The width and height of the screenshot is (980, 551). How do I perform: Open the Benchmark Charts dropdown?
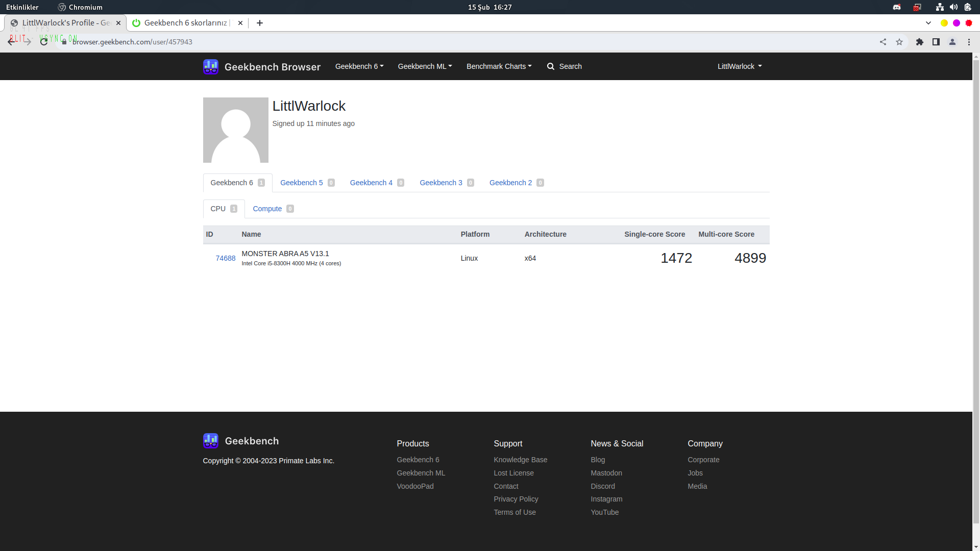click(499, 66)
